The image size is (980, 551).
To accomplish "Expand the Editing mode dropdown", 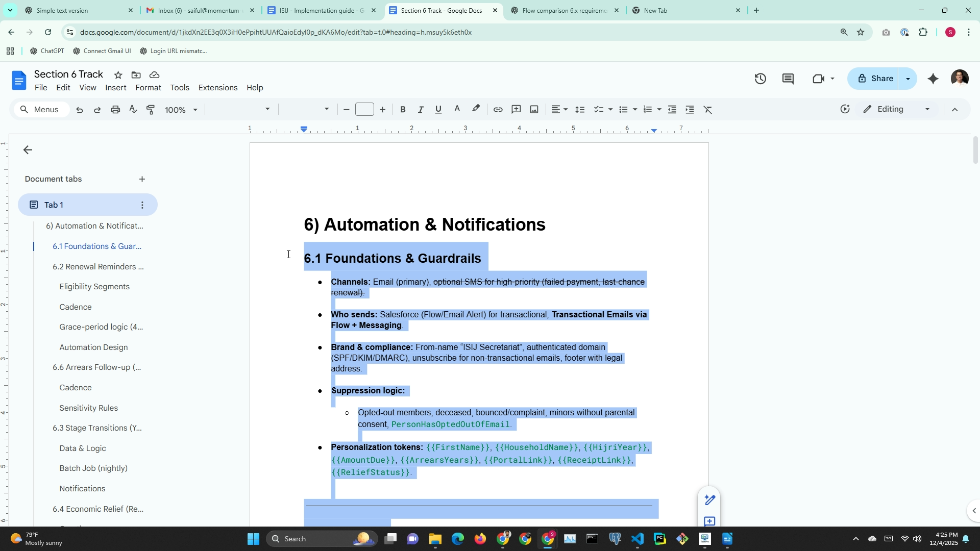I will click(927, 109).
